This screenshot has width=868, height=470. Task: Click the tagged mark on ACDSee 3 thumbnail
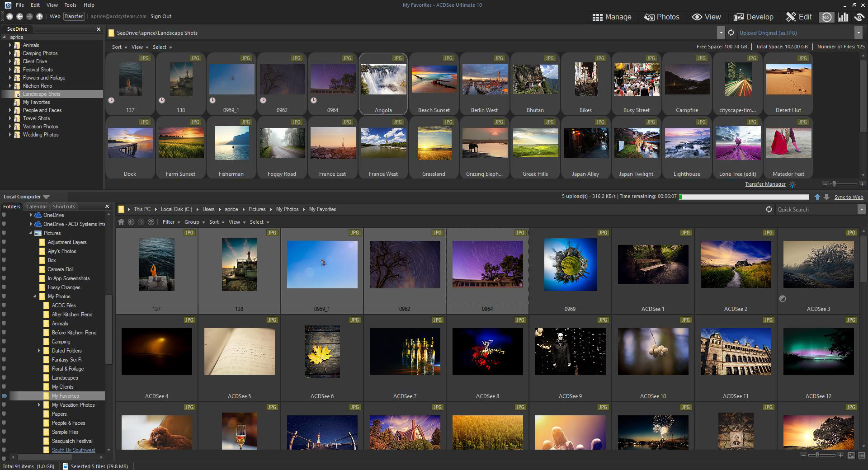pos(783,299)
